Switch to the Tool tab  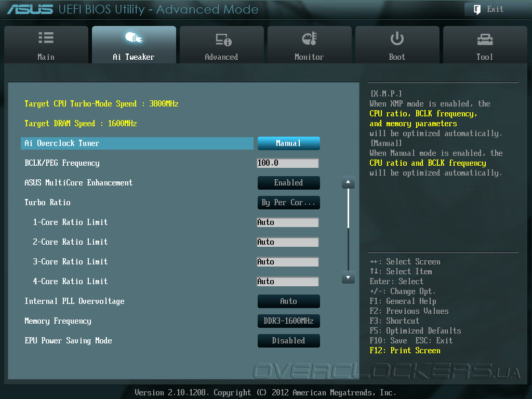pyautogui.click(x=485, y=45)
